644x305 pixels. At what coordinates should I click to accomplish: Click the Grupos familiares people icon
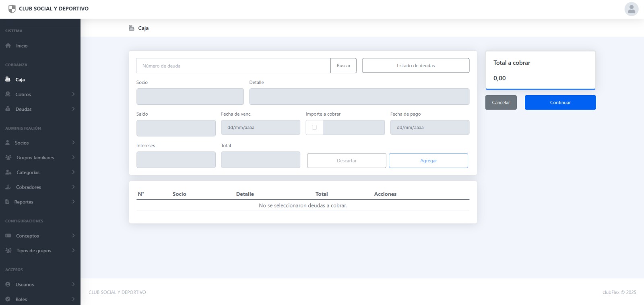pos(8,158)
